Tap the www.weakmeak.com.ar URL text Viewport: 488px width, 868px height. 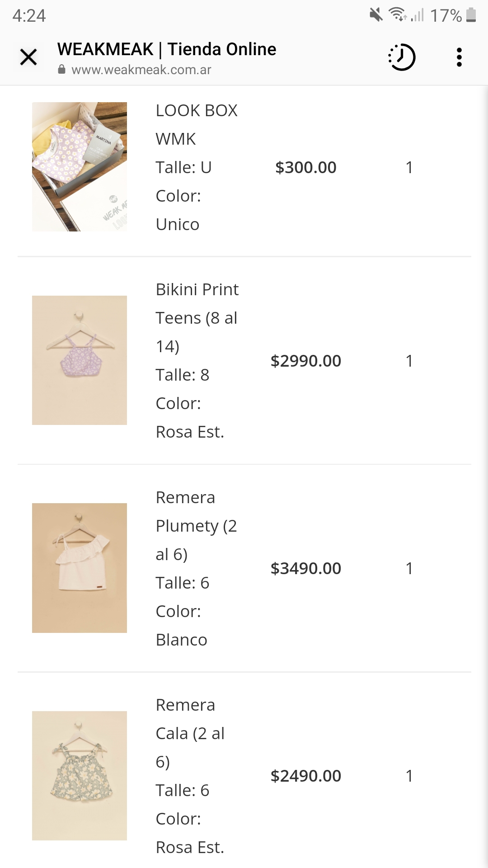point(141,70)
